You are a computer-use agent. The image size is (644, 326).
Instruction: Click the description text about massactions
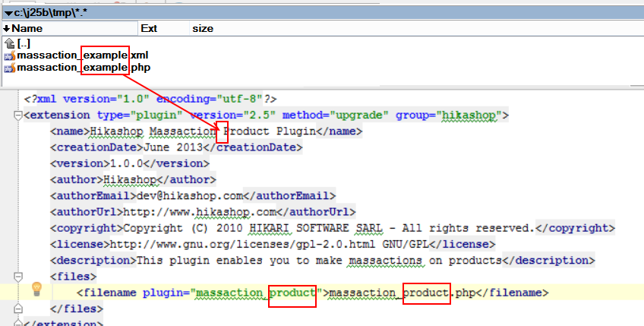click(x=319, y=261)
